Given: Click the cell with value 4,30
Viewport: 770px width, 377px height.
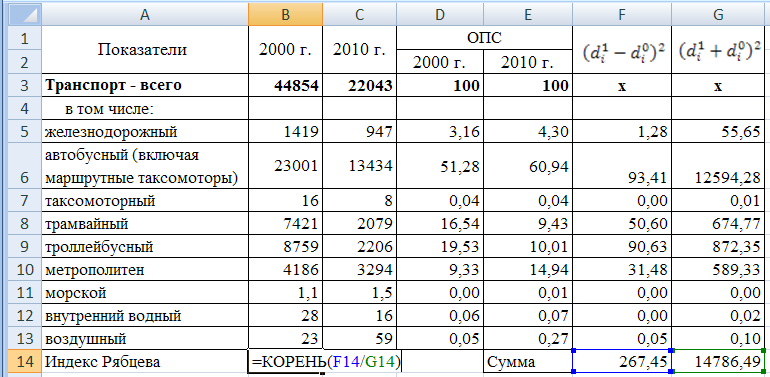Looking at the screenshot, I should (528, 132).
